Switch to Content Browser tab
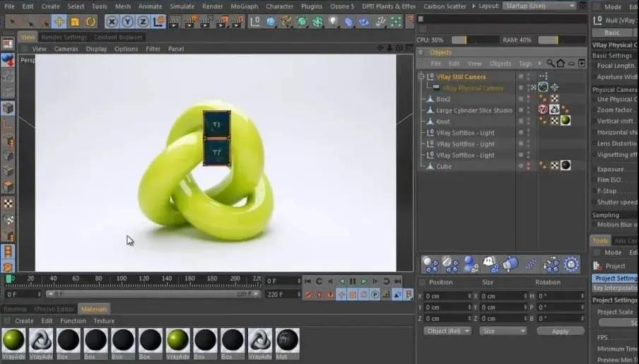639x364 pixels. click(118, 37)
